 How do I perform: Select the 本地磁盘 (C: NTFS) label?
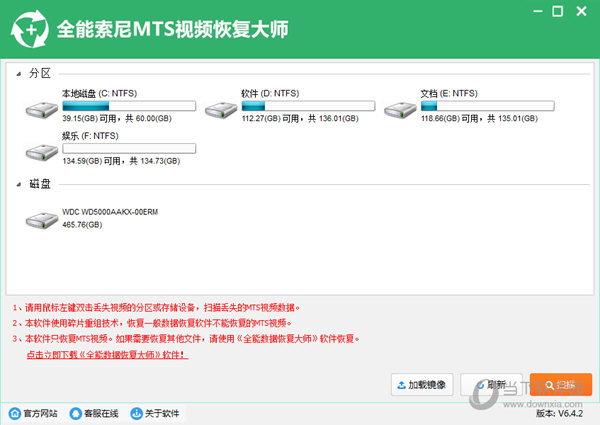[99, 93]
